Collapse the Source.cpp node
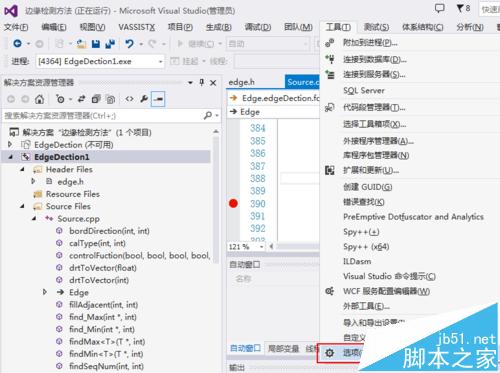Screen dimensions: 500x373 pos(34,219)
